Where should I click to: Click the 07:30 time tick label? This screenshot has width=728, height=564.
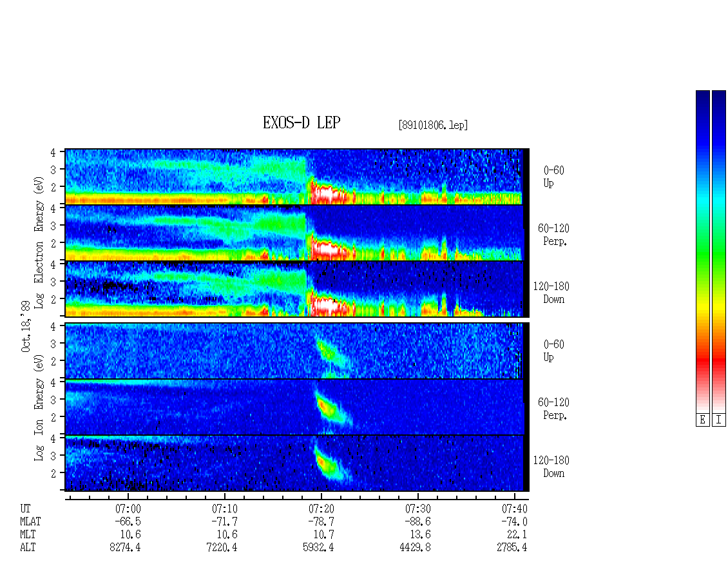pos(418,509)
